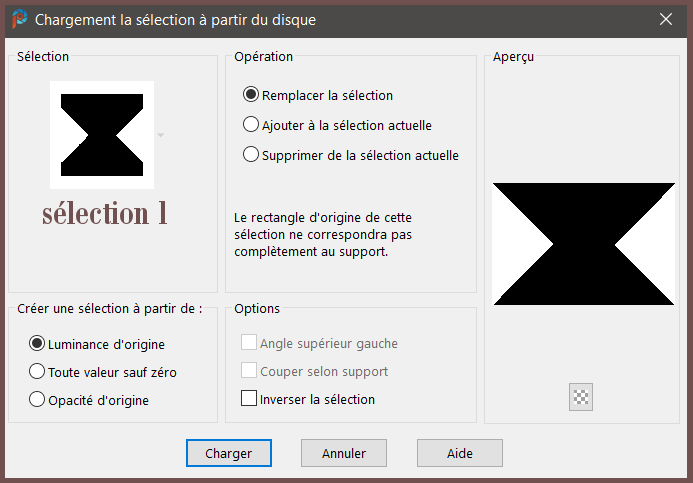Viewport: 693px width, 483px height.
Task: Open help via Aide button
Action: click(x=460, y=453)
